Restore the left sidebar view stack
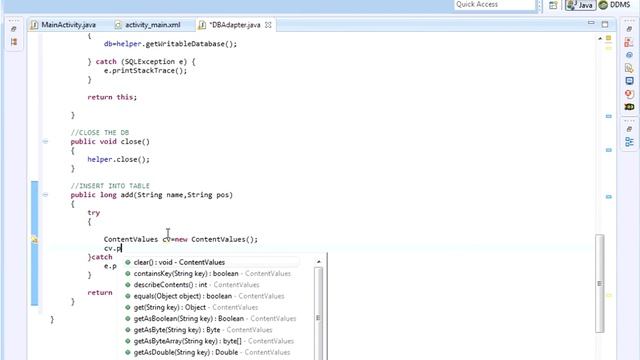 coord(13,29)
